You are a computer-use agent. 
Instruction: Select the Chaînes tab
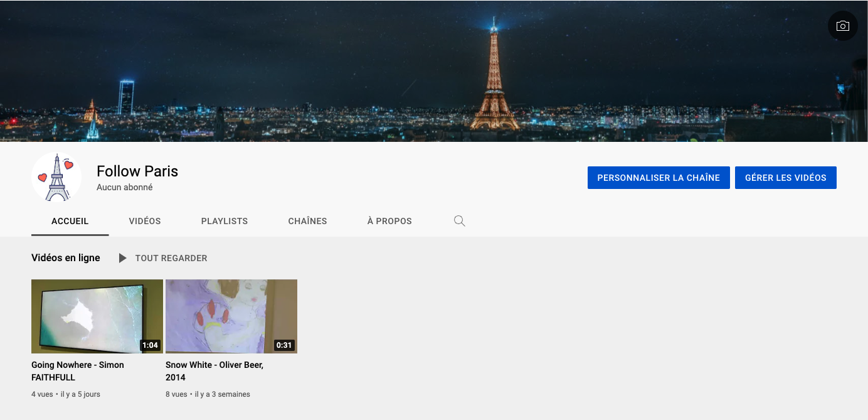click(x=307, y=221)
